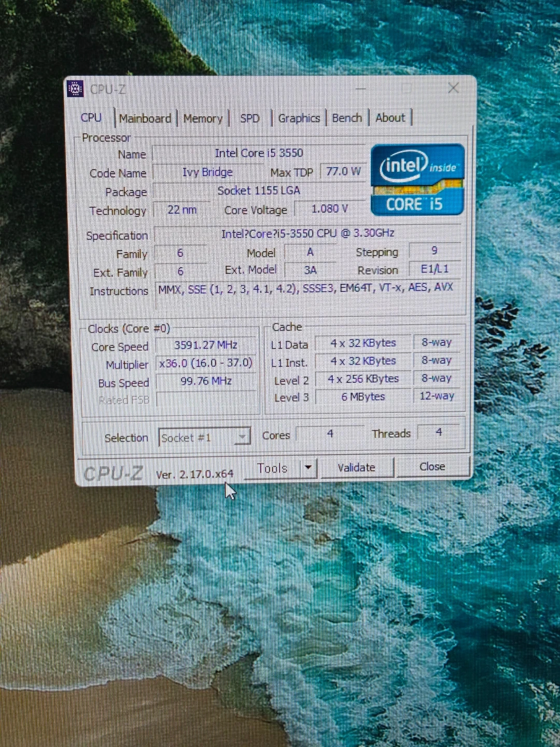560x747 pixels.
Task: Click the Core Speed value field
Action: (x=205, y=345)
